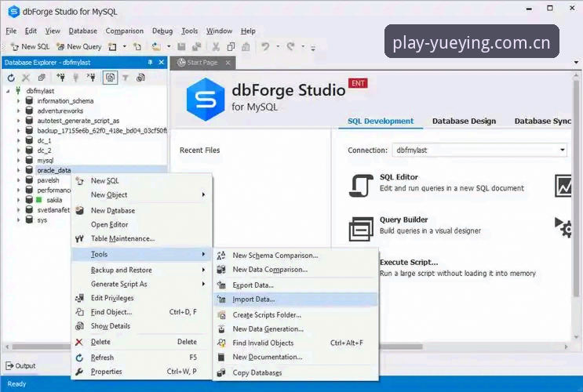Click the Delete X icon in Database Explorer
Image resolution: width=583 pixels, height=392 pixels.
(x=26, y=78)
